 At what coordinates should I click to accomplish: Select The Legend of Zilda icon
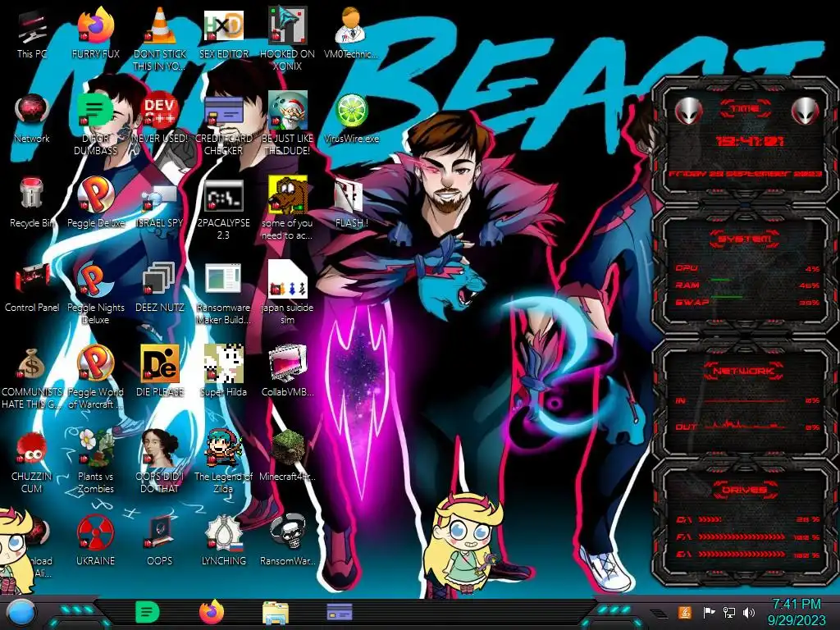click(x=223, y=462)
